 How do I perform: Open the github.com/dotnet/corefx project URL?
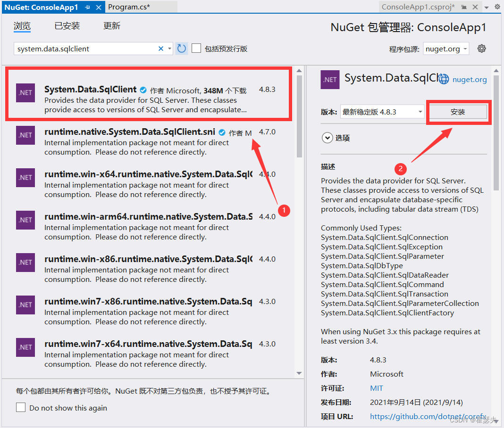tap(428, 416)
